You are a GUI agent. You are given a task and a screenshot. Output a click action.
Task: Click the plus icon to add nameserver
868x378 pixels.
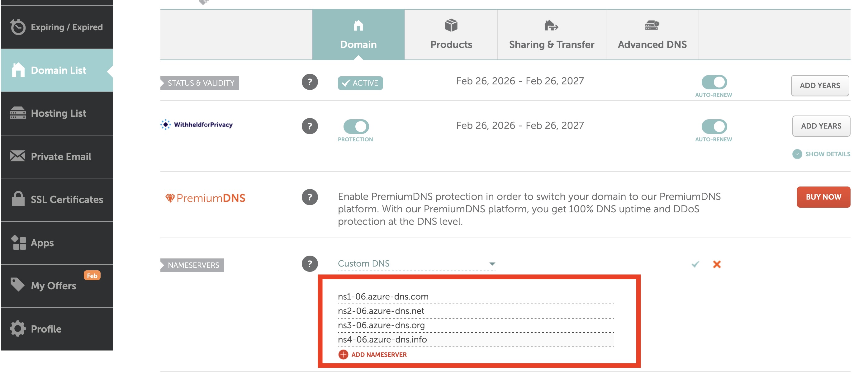[x=343, y=354]
